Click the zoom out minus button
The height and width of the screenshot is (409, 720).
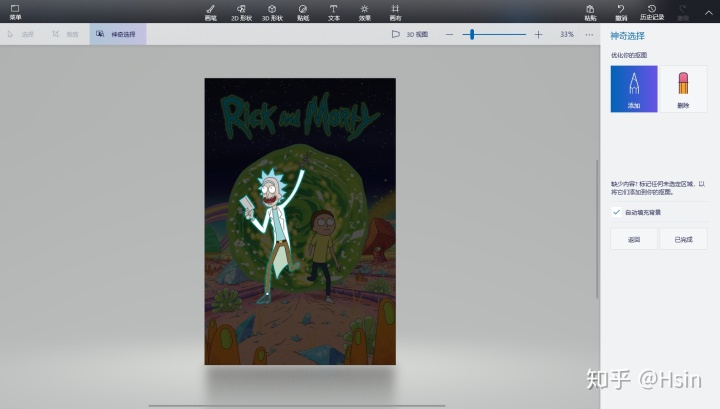tap(450, 34)
